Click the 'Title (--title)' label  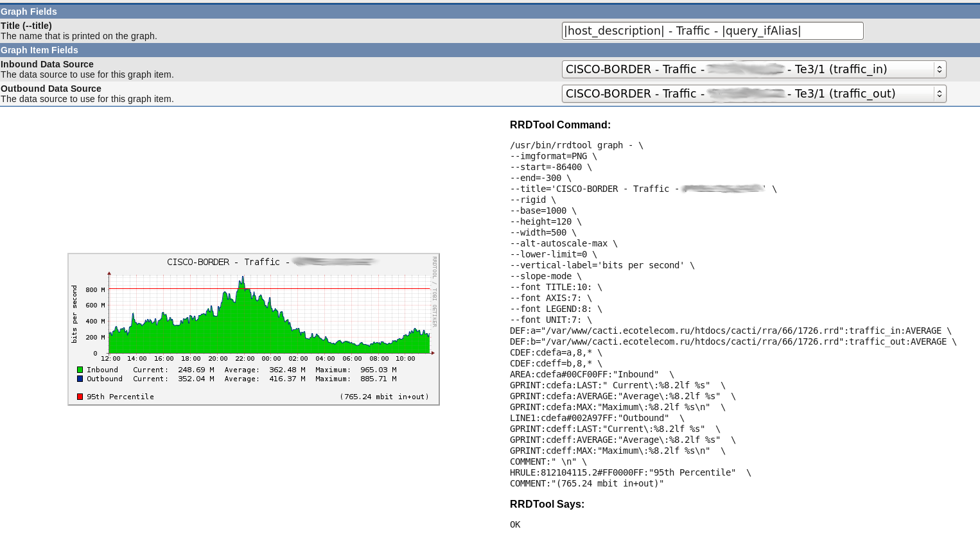(x=26, y=26)
